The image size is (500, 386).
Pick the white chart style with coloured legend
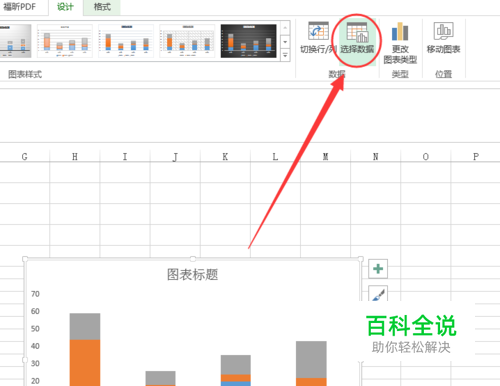click(65, 41)
